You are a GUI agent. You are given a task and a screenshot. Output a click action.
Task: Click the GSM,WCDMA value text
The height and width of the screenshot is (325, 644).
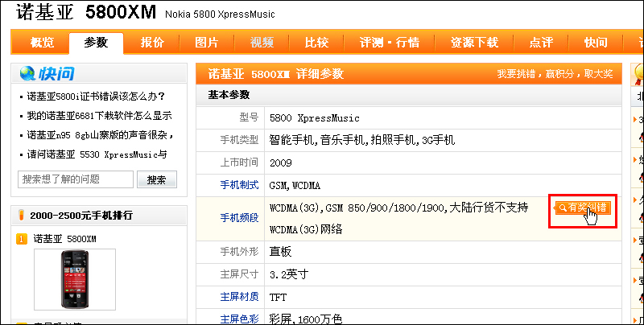click(295, 186)
